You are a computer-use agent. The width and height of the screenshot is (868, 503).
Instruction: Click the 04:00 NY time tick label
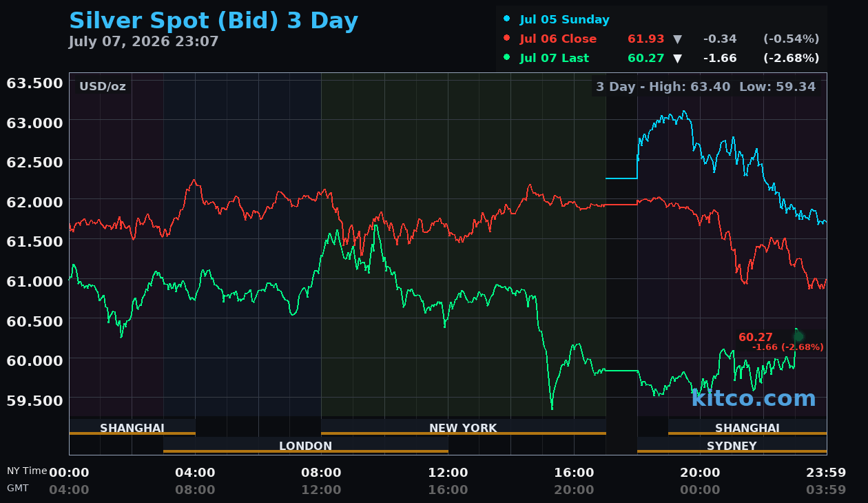pos(195,473)
